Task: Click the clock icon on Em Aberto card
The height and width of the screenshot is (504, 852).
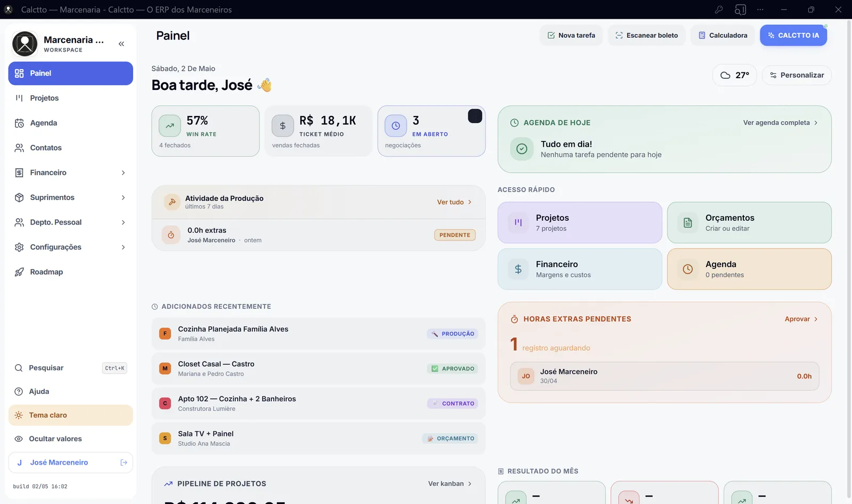Action: (x=396, y=126)
